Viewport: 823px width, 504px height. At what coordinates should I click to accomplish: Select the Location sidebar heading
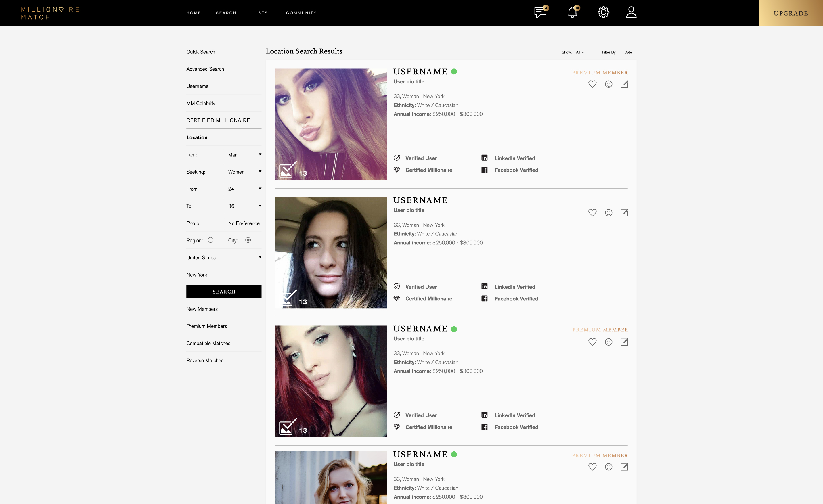point(197,138)
